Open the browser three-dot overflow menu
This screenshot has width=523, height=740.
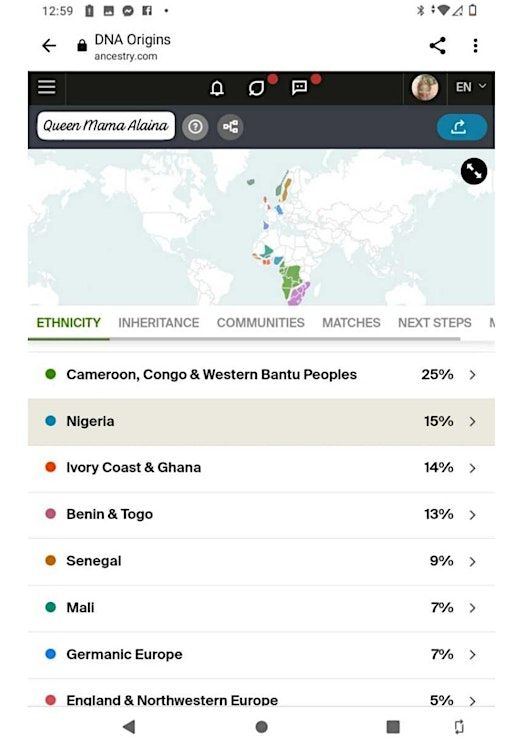[475, 46]
